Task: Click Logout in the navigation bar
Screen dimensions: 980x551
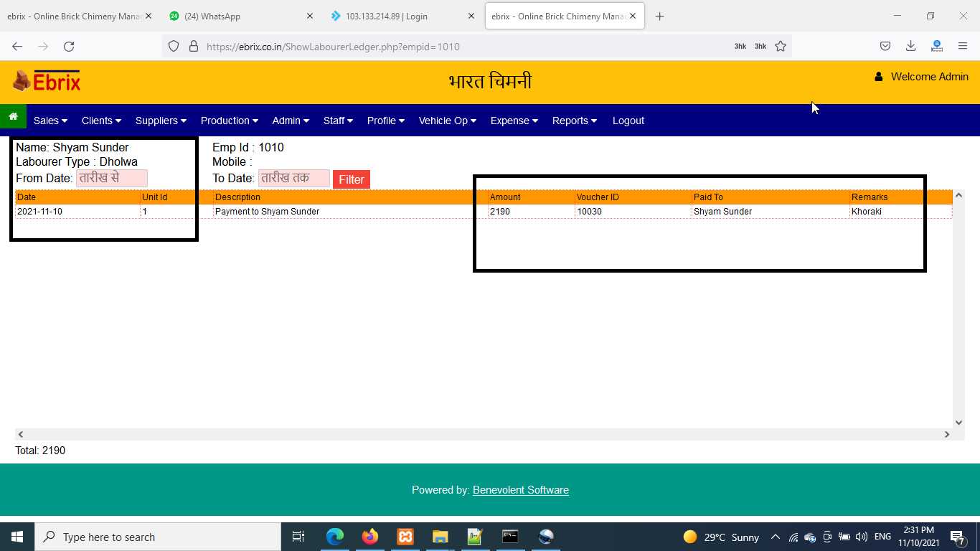Action: pyautogui.click(x=628, y=121)
